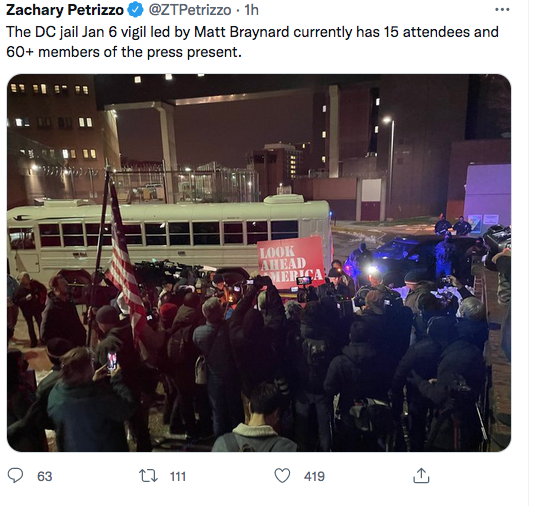Screen dimensions: 540x506
Task: Click the like count 419
Action: coord(314,476)
